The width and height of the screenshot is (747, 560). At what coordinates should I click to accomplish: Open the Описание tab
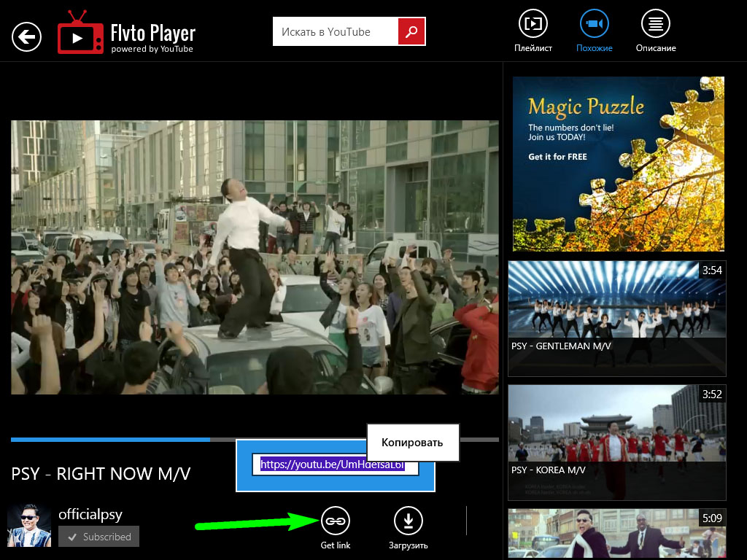(x=656, y=31)
